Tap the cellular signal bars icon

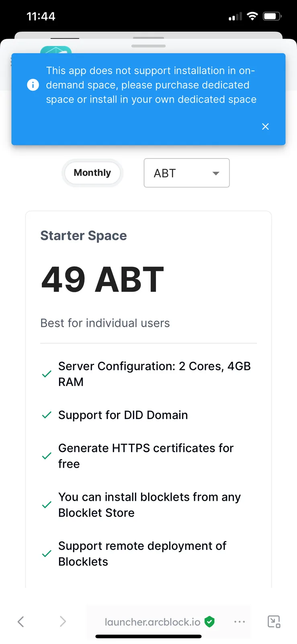point(236,17)
